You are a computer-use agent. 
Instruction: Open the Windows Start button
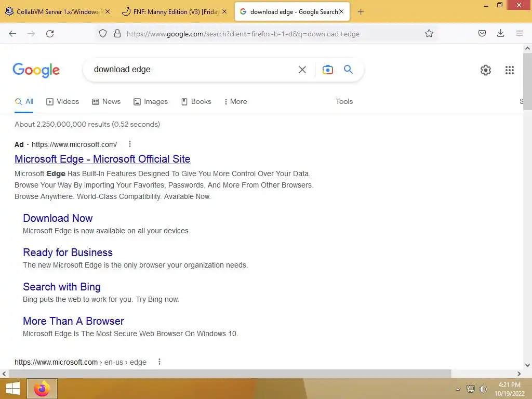tap(13, 389)
